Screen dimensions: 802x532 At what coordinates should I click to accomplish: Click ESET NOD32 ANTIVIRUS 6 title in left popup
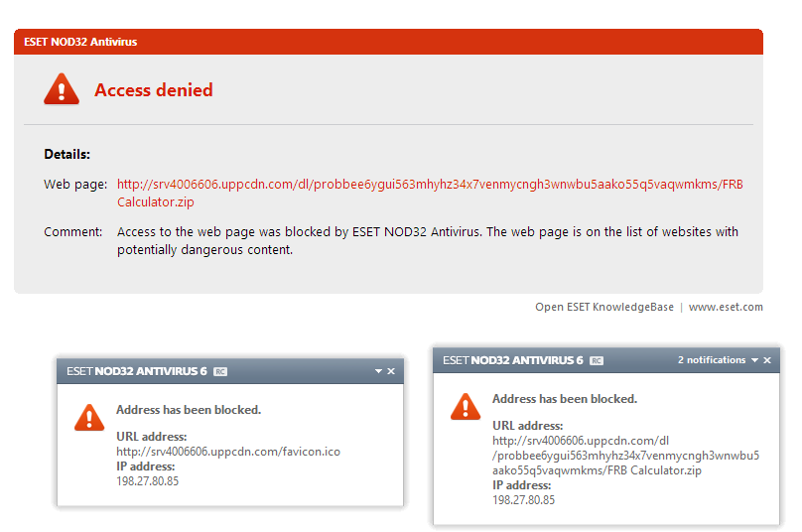[137, 371]
